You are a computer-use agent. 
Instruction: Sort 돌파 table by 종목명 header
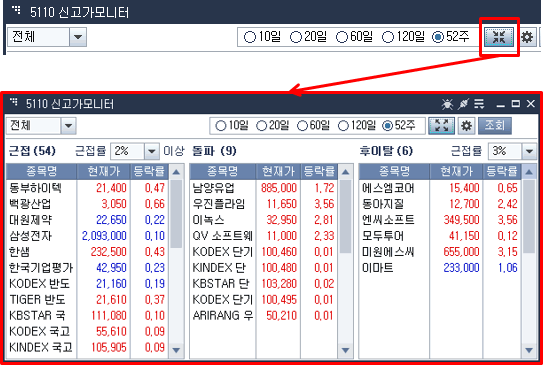click(223, 171)
